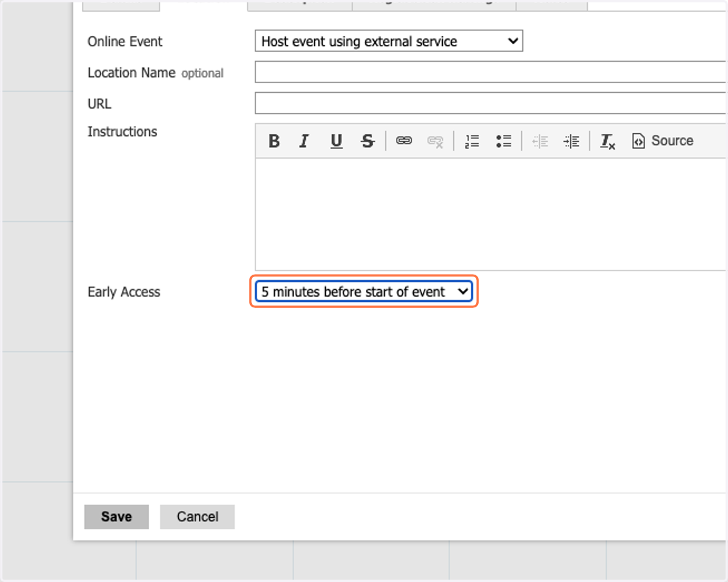Toggle underline formatting in editor toolbar
Viewport: 728px width, 582px height.
coord(336,141)
